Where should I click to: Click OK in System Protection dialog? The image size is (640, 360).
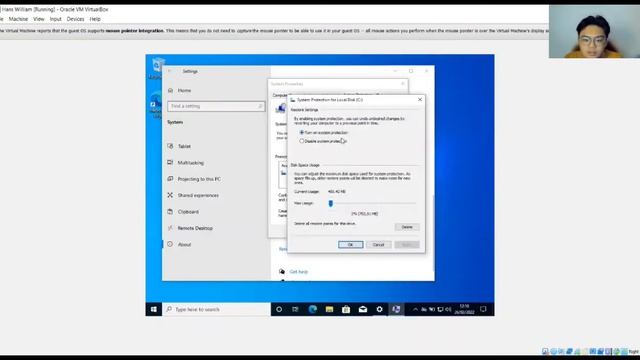point(351,244)
